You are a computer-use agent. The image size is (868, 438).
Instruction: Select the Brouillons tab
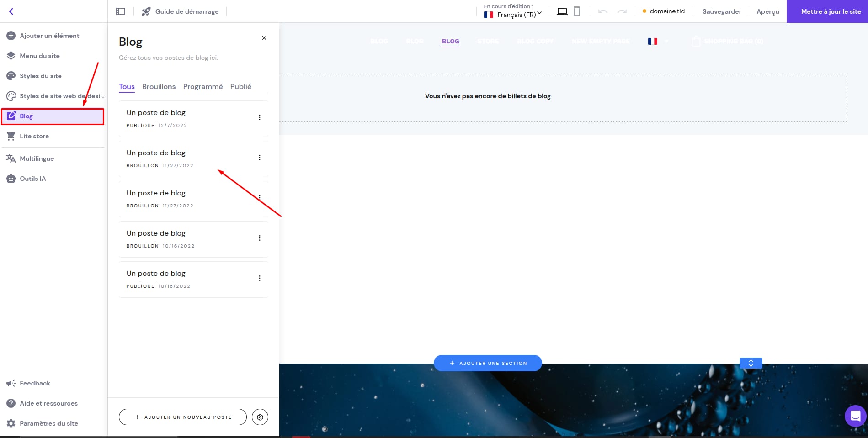click(x=159, y=87)
